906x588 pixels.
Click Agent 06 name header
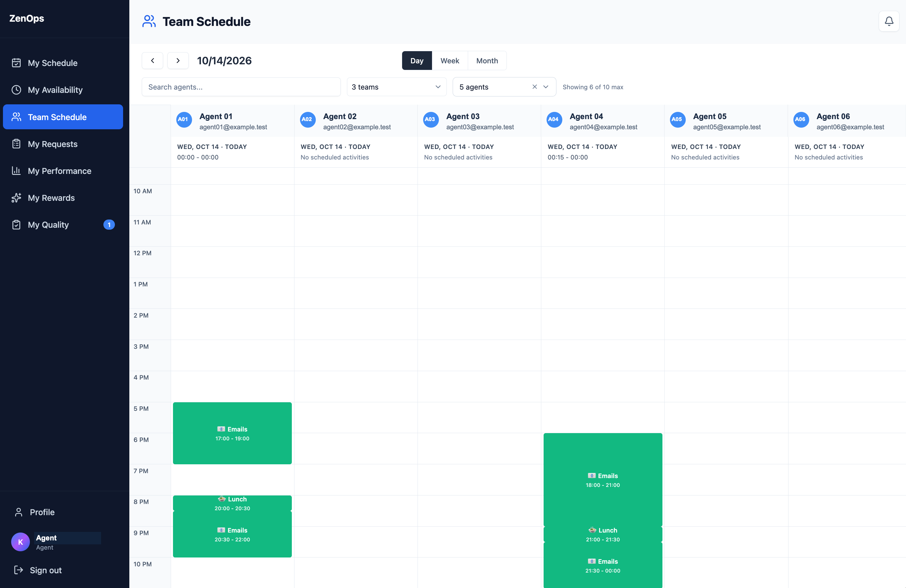click(x=833, y=116)
